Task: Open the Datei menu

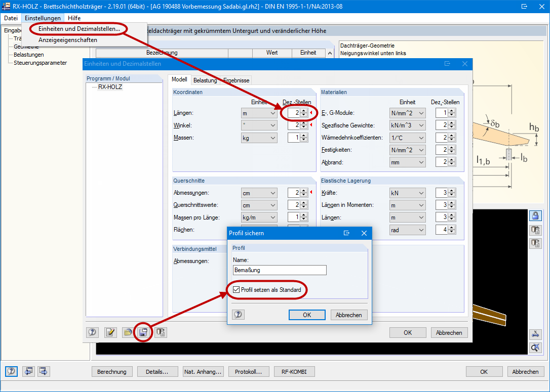Action: 11,18
